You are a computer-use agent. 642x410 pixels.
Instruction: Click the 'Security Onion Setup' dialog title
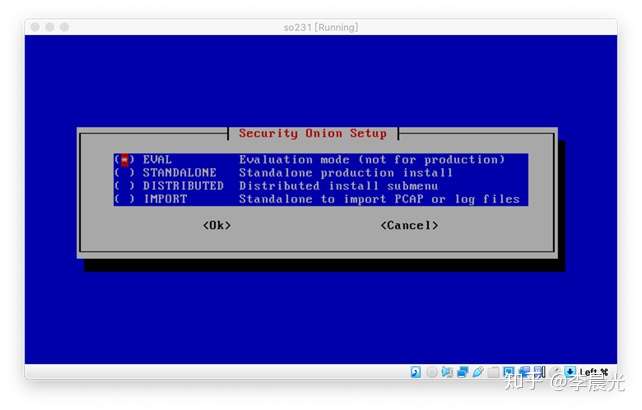pos(313,133)
